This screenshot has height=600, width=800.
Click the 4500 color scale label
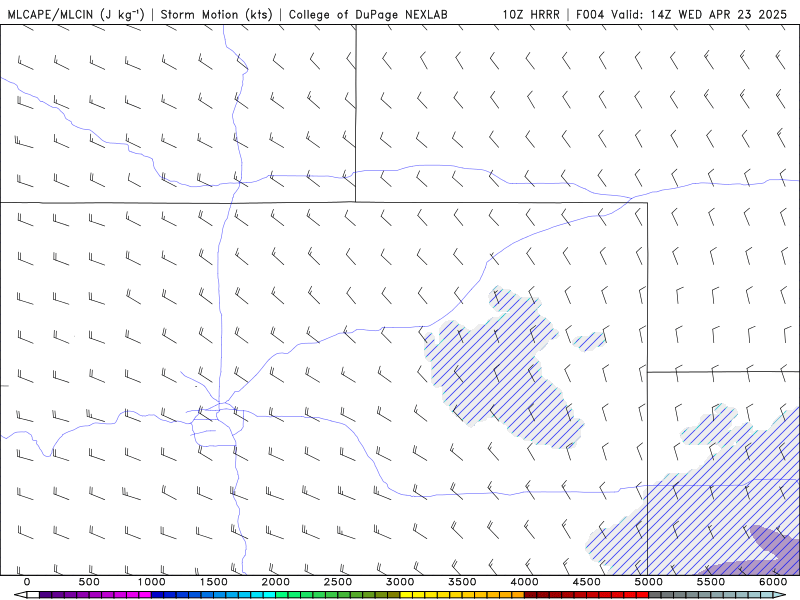tap(587, 582)
